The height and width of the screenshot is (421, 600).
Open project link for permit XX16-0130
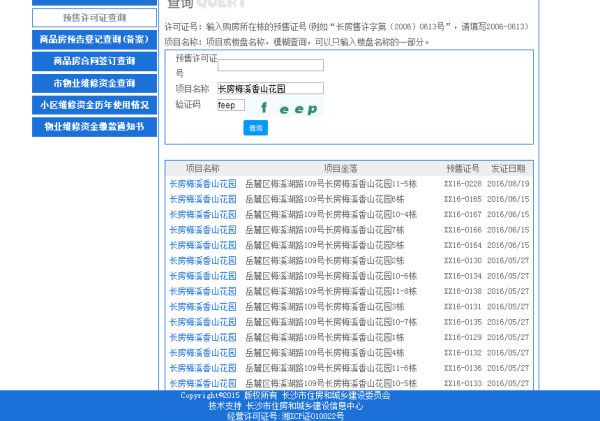(202, 261)
